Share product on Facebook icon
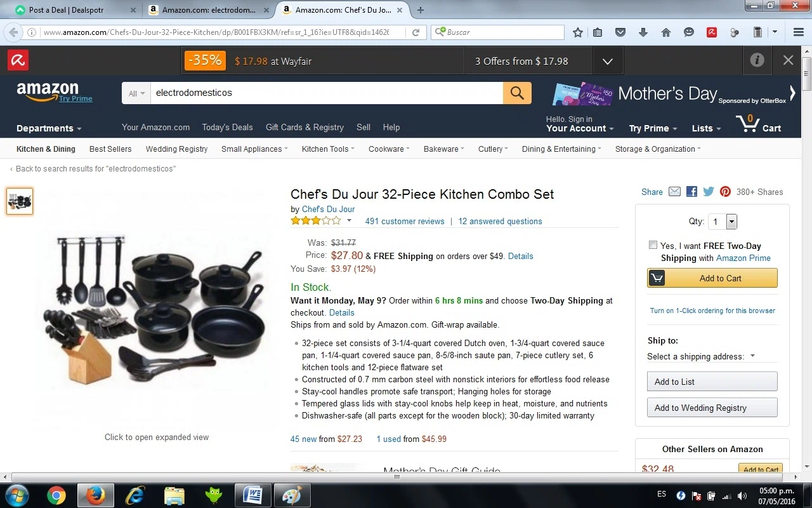812x508 pixels. pos(691,192)
